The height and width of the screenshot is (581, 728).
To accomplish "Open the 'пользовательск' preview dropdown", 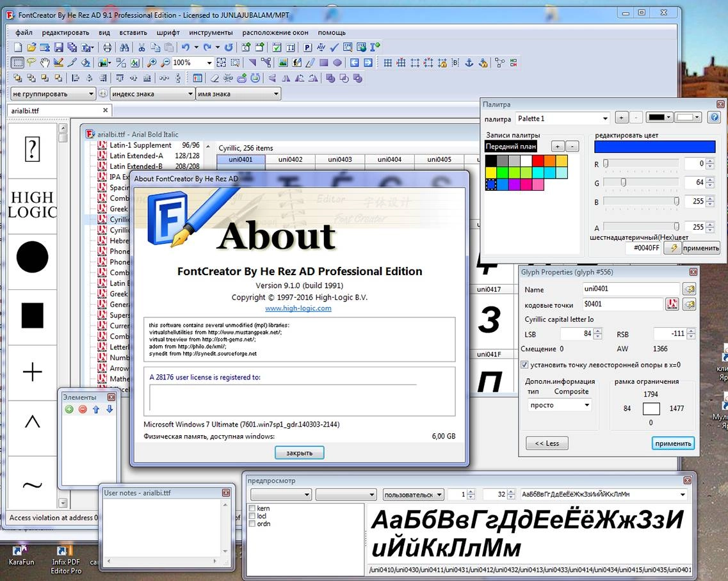I will click(413, 495).
